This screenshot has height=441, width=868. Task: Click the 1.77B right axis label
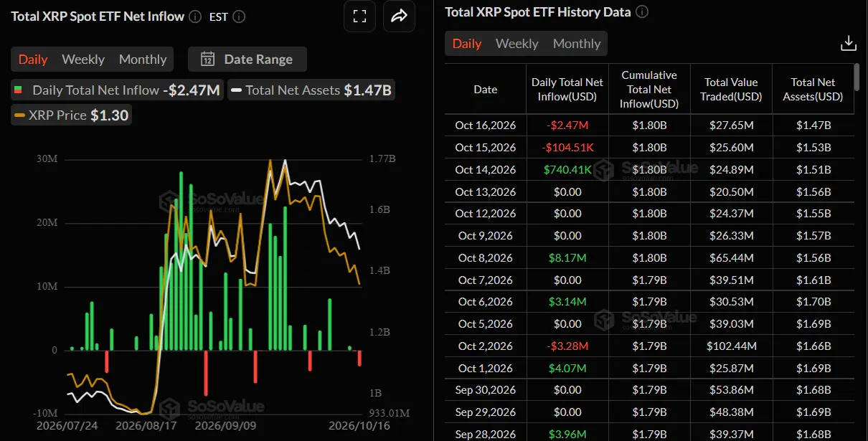382,158
